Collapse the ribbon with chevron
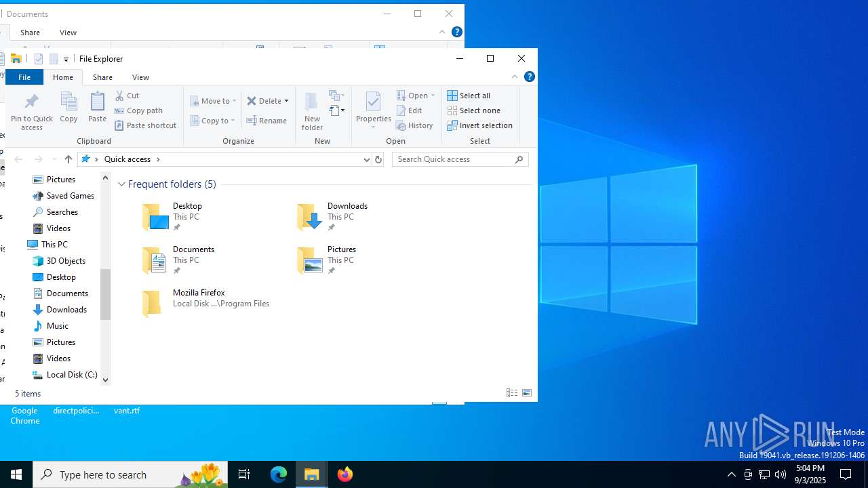This screenshot has height=488, width=868. click(x=515, y=77)
